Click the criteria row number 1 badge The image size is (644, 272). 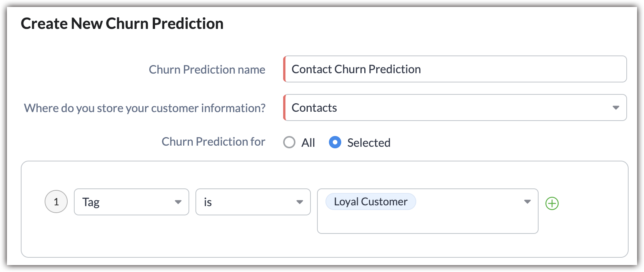coord(56,202)
